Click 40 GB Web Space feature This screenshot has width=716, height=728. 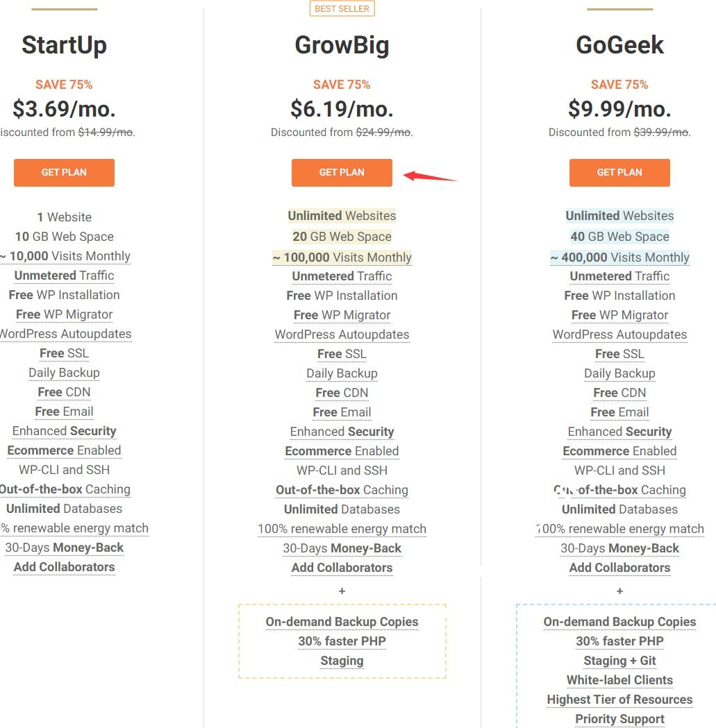619,237
